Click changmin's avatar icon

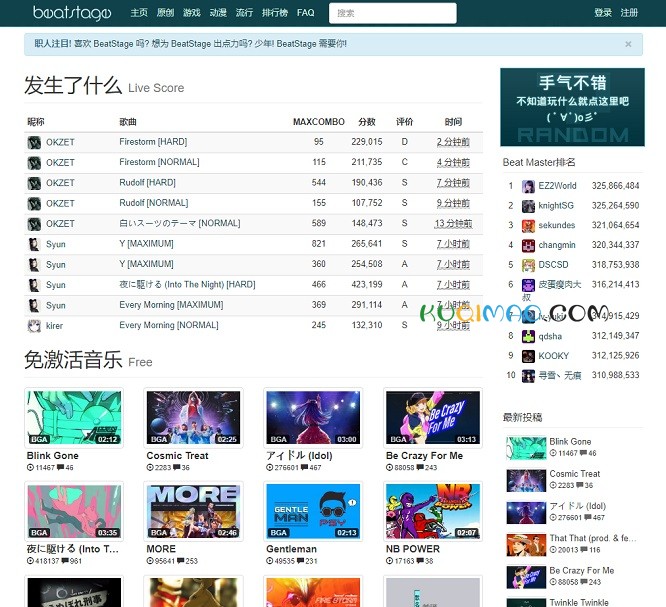[x=528, y=246]
